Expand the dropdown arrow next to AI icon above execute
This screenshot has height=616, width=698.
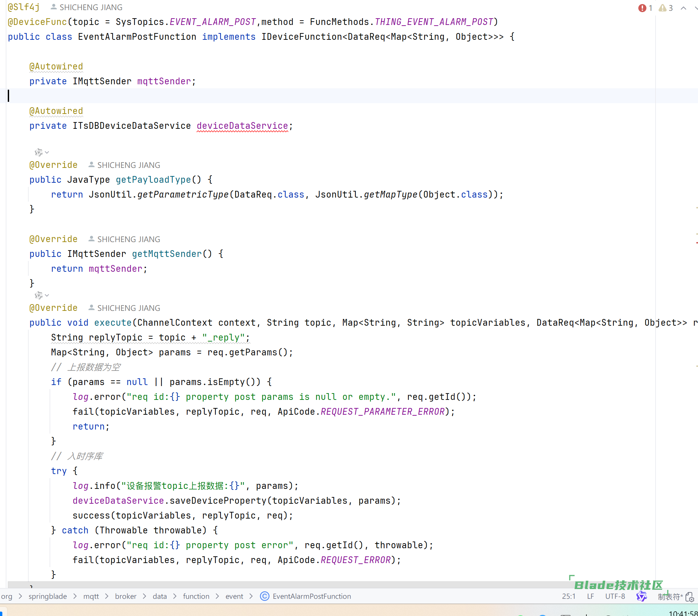pyautogui.click(x=47, y=295)
